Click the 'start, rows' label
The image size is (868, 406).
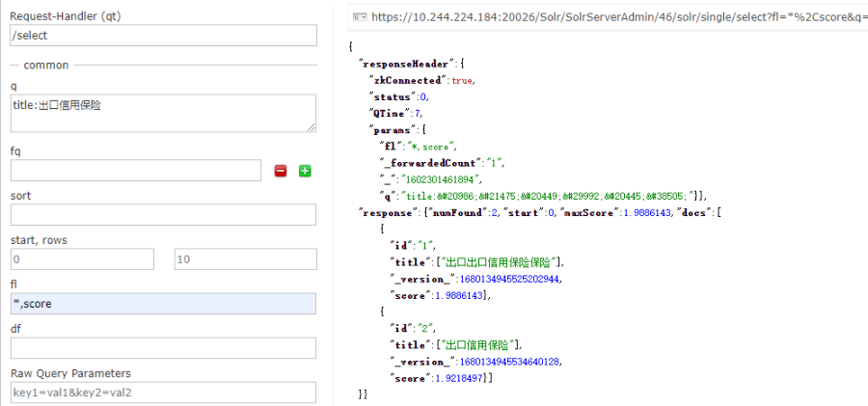click(39, 240)
